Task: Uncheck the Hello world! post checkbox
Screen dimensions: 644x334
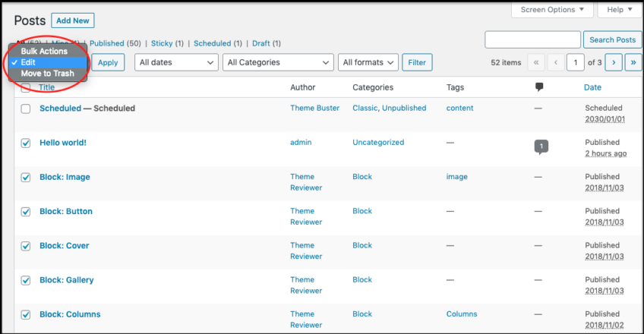Action: (26, 143)
